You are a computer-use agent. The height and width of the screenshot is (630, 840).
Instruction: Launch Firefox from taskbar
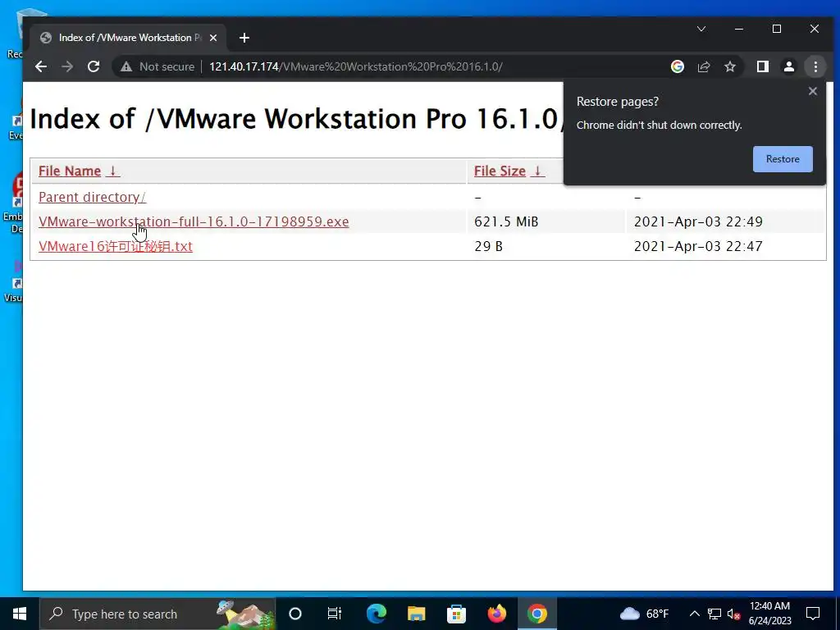pos(496,614)
